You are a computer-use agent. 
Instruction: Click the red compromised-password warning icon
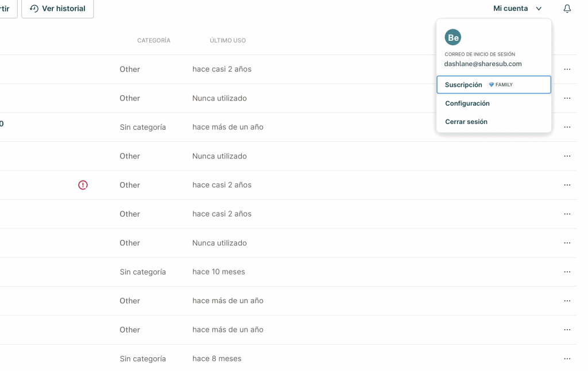pyautogui.click(x=83, y=185)
